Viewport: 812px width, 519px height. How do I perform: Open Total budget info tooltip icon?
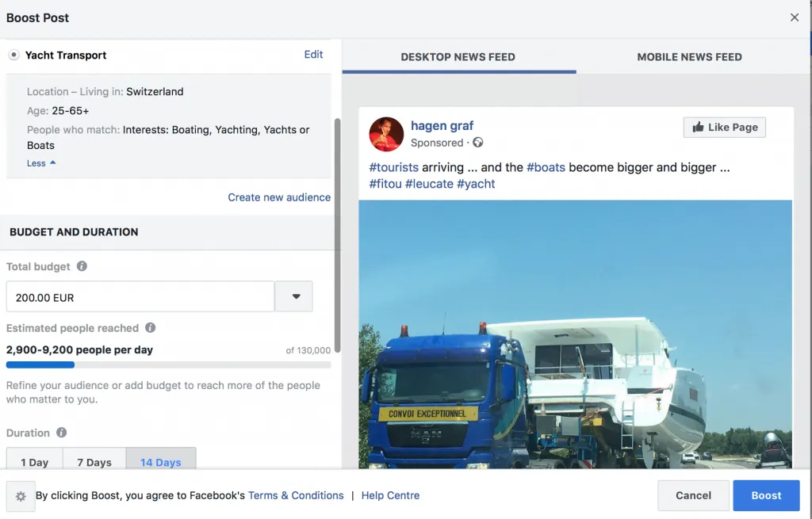pos(82,266)
